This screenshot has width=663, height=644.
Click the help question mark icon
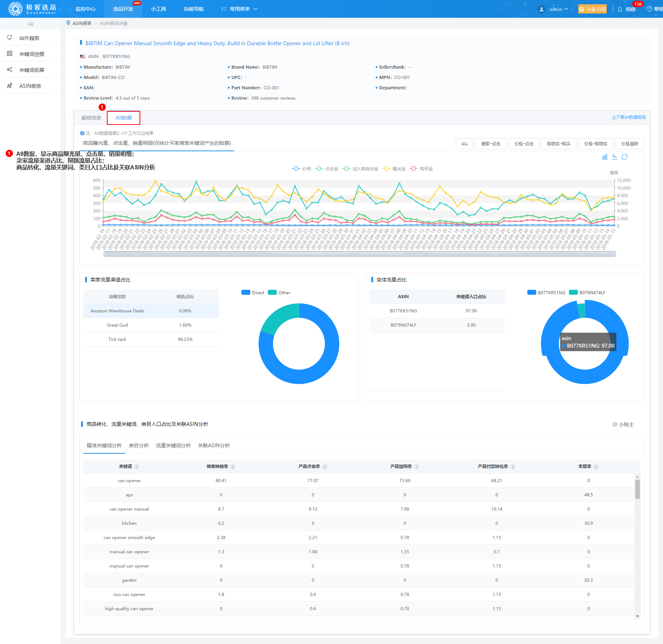649,9
